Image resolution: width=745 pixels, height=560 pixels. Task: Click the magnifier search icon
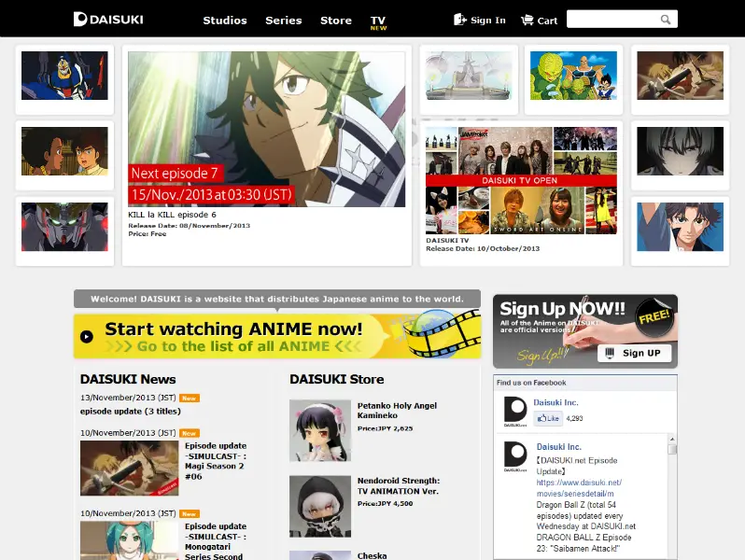click(666, 20)
